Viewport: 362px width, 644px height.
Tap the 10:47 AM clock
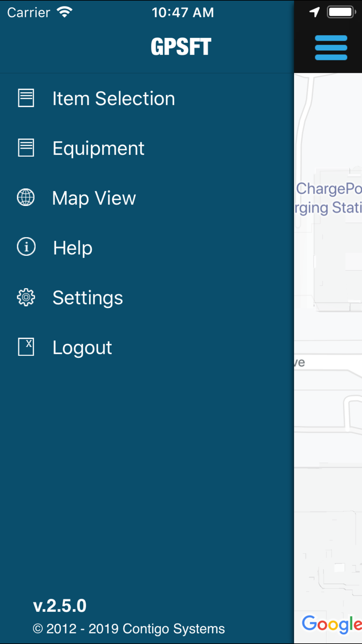pos(183,13)
